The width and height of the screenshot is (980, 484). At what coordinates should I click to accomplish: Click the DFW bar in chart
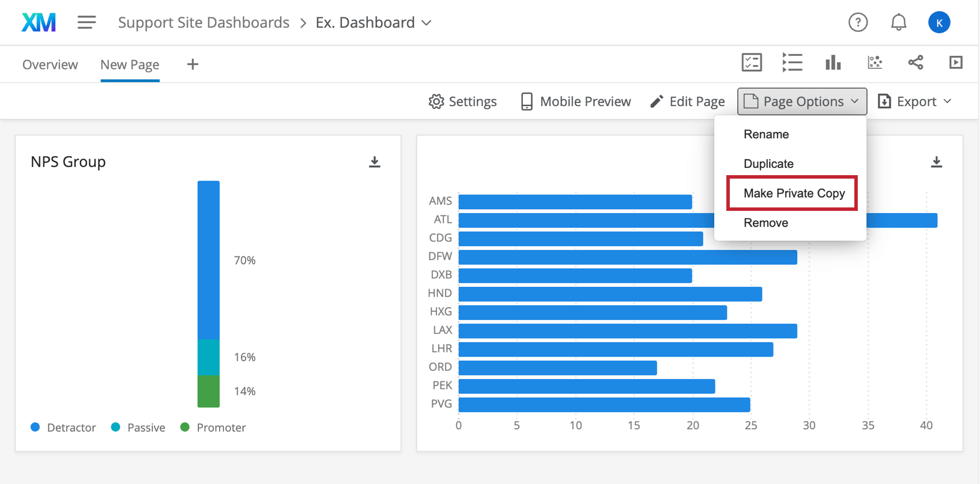[628, 257]
